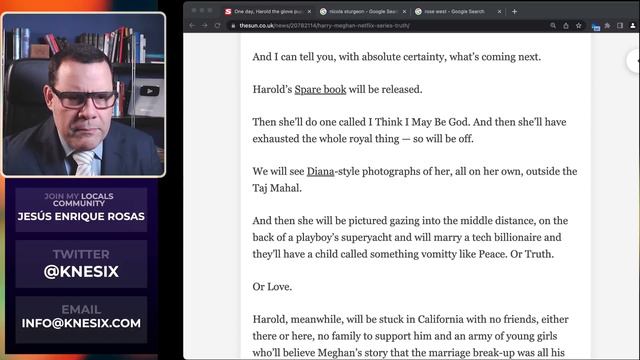
Task: Switch to 'One day, Harold the glove' Sun tab
Action: click(x=267, y=11)
